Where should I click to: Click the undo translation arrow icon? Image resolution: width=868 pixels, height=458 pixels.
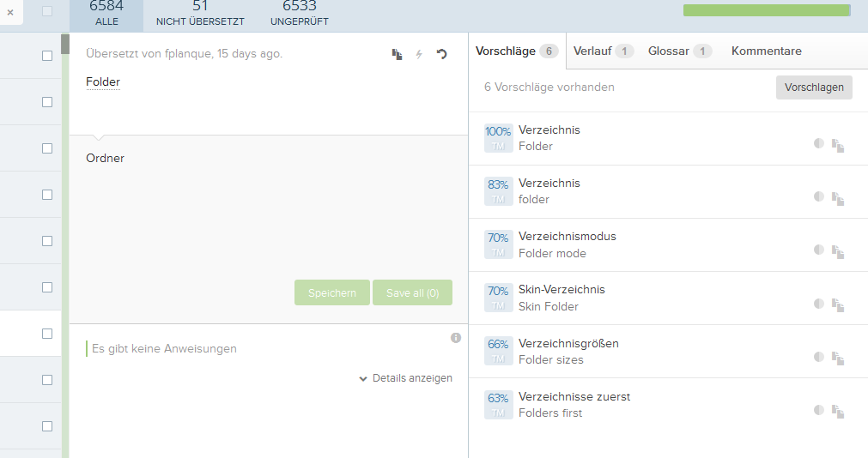(441, 54)
